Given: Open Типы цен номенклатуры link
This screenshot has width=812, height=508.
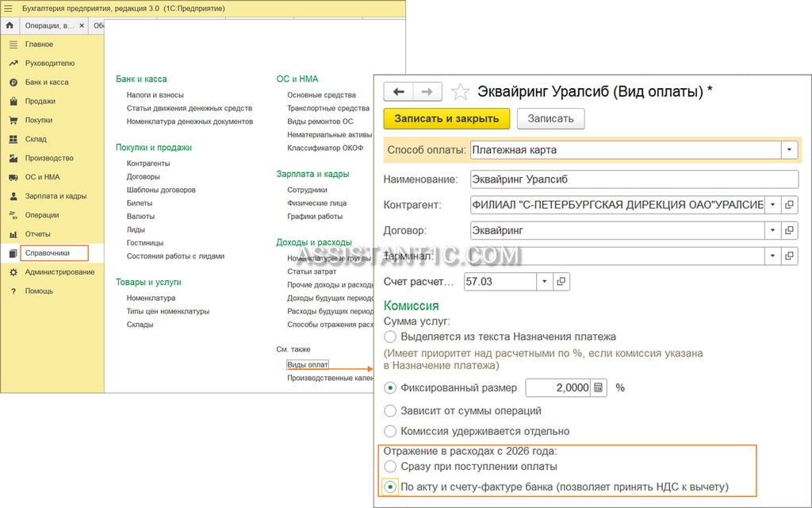Looking at the screenshot, I should tap(168, 311).
